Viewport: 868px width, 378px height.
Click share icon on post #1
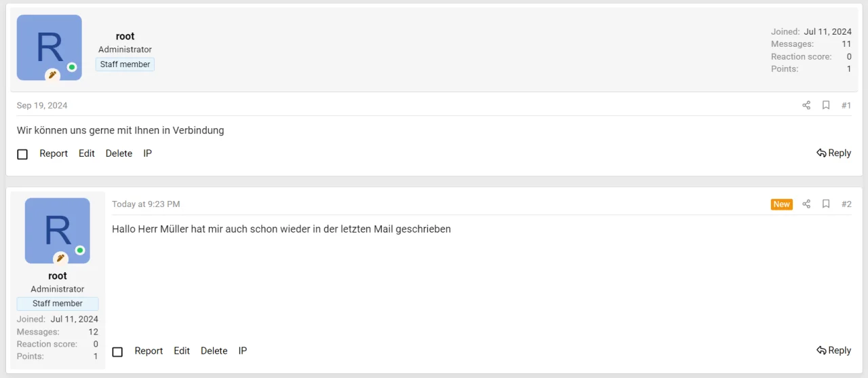tap(806, 105)
